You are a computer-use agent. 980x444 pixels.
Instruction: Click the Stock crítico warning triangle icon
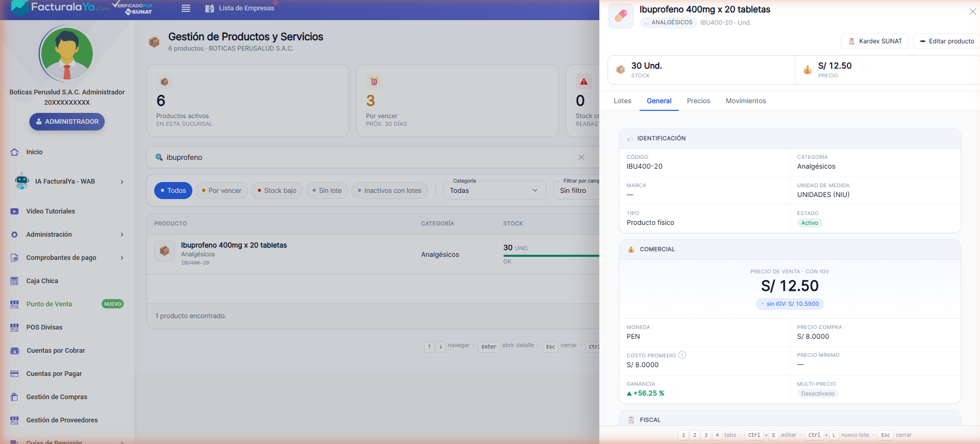click(x=584, y=81)
